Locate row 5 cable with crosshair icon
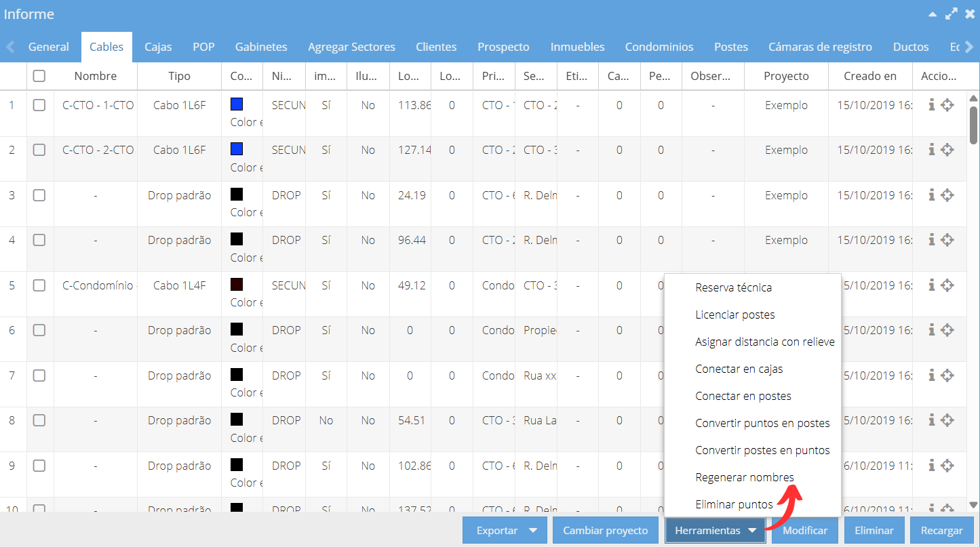The width and height of the screenshot is (980, 547). tap(947, 285)
